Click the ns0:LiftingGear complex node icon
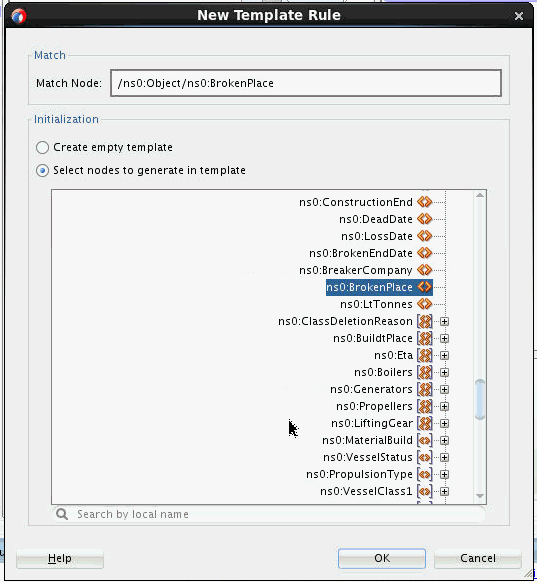This screenshot has width=537, height=582. [425, 424]
